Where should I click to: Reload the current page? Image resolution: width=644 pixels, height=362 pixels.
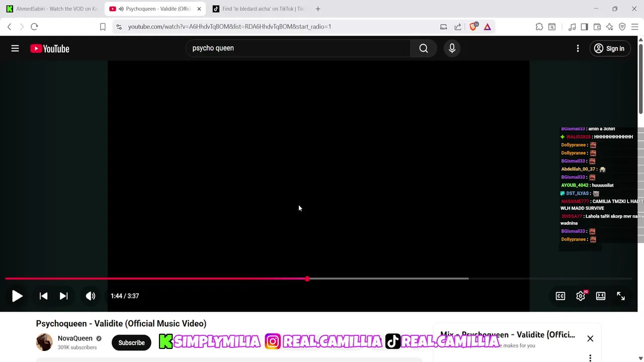[x=34, y=27]
